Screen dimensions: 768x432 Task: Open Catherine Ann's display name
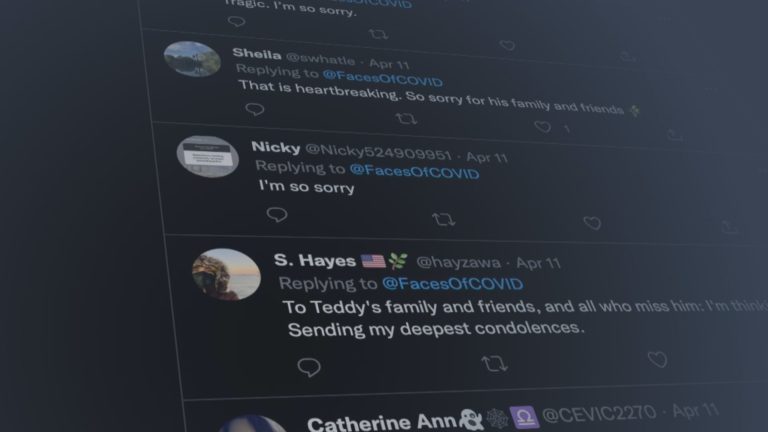[382, 422]
